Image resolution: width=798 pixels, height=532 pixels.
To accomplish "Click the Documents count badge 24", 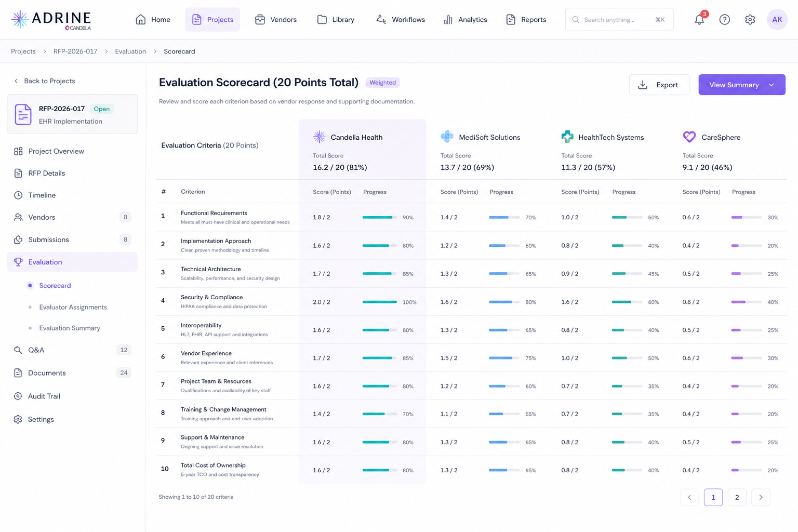I will pyautogui.click(x=124, y=373).
